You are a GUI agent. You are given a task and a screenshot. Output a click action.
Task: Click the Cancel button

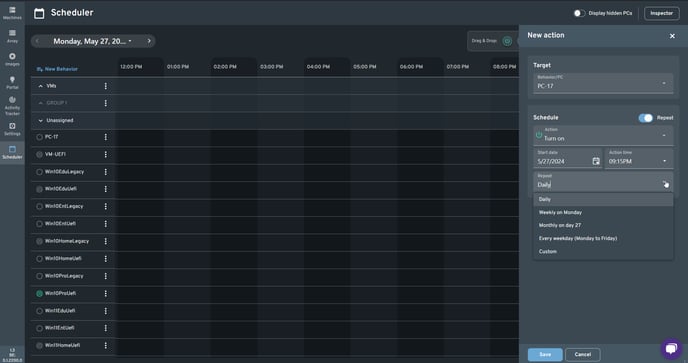[x=583, y=355]
